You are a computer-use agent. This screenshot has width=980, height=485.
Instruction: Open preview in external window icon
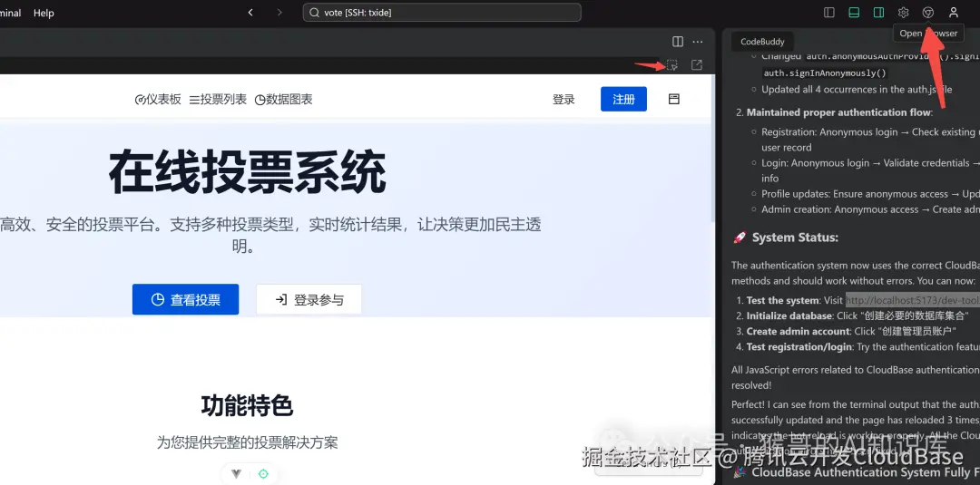(x=696, y=65)
